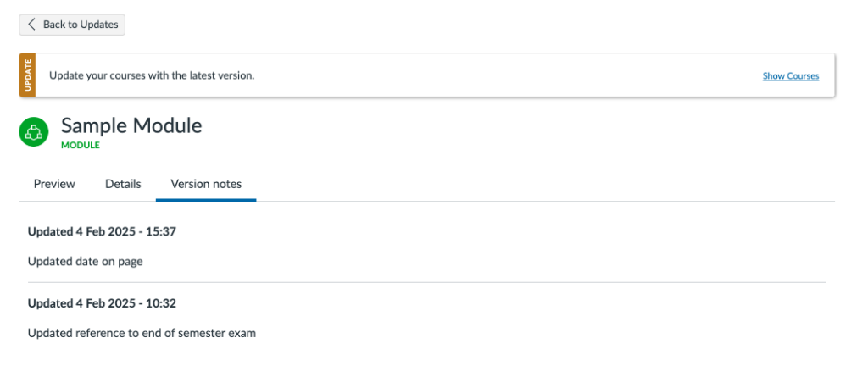Click the note about the end of semester exam
This screenshot has height=366, width=868.
[x=142, y=333]
